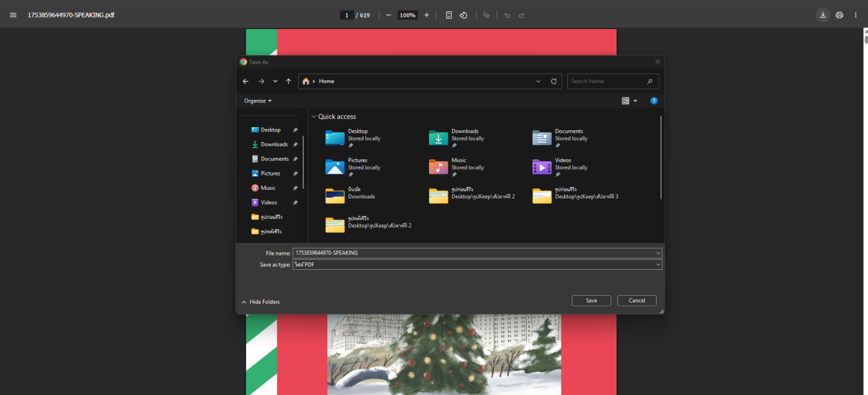Click the fit to page icon
This screenshot has height=395, width=868.
click(x=449, y=15)
